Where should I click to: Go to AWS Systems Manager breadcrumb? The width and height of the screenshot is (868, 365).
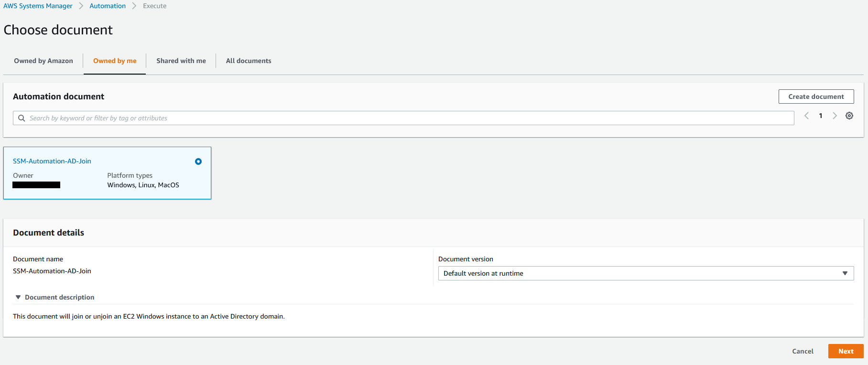(x=38, y=6)
